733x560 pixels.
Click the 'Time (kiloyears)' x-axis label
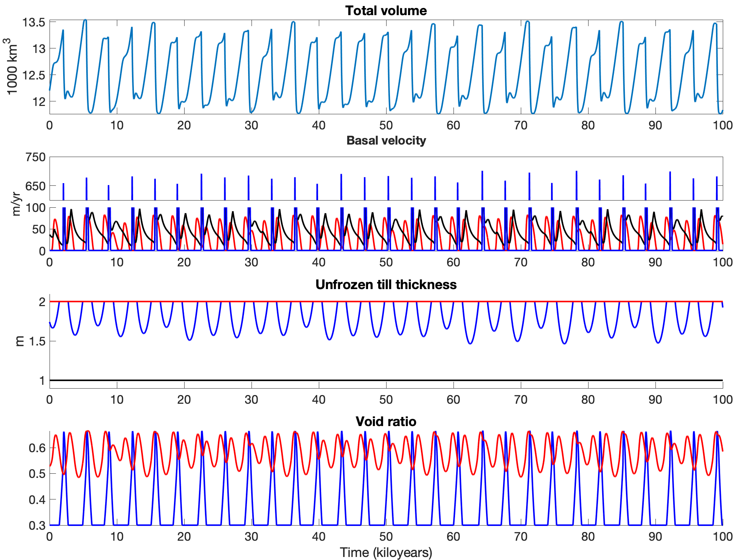coord(386,552)
